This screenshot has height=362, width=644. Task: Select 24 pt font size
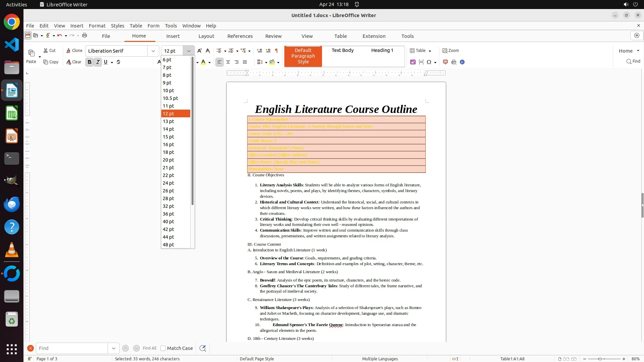point(168,183)
